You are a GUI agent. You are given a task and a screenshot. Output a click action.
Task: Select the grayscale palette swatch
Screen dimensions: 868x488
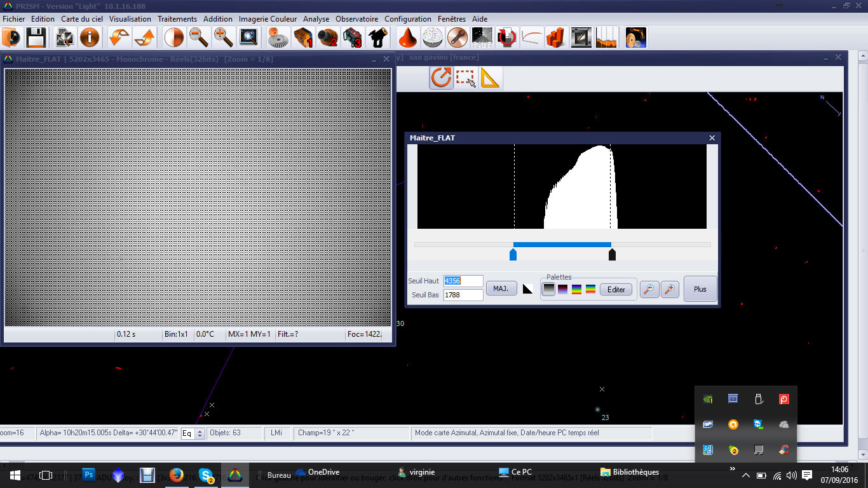click(548, 289)
